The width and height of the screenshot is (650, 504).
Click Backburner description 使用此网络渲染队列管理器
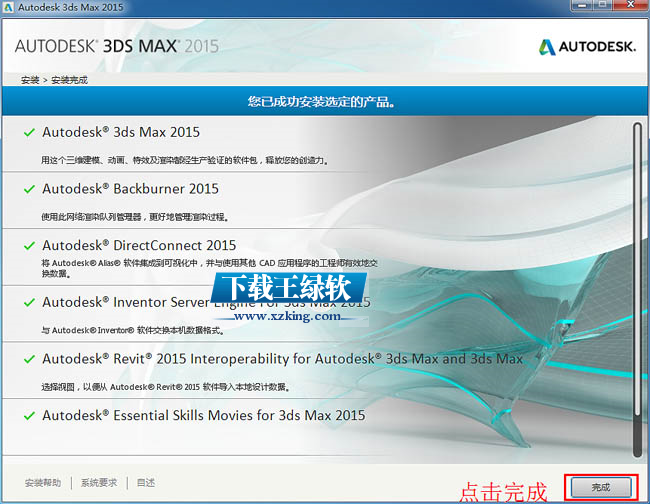pos(135,217)
